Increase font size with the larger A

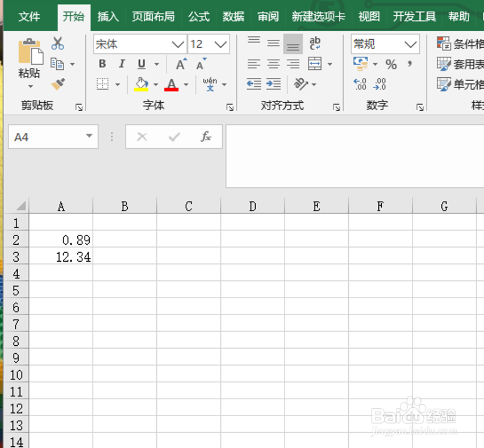point(181,64)
